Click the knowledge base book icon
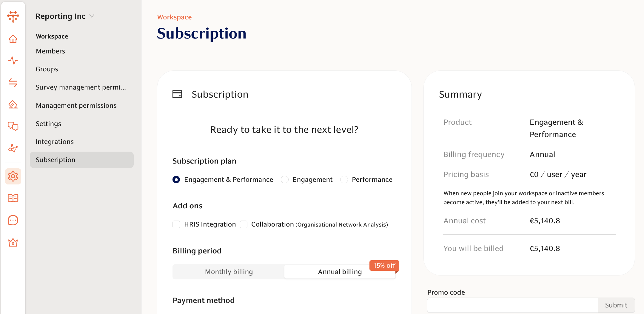The image size is (644, 314). (x=13, y=198)
